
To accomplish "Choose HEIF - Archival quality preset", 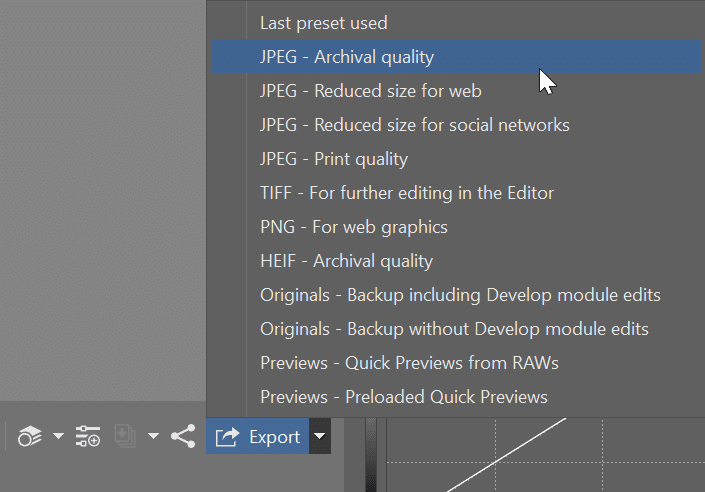I will tap(456, 260).
